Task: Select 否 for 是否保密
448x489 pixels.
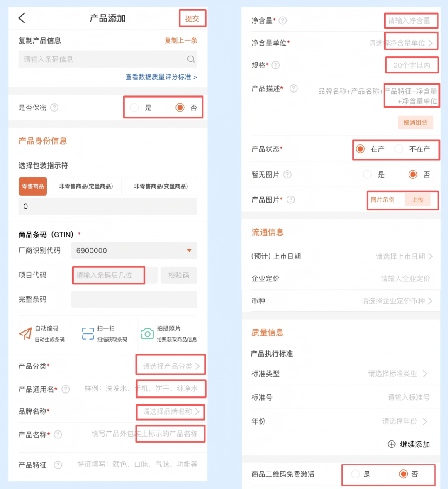Action: pos(180,108)
